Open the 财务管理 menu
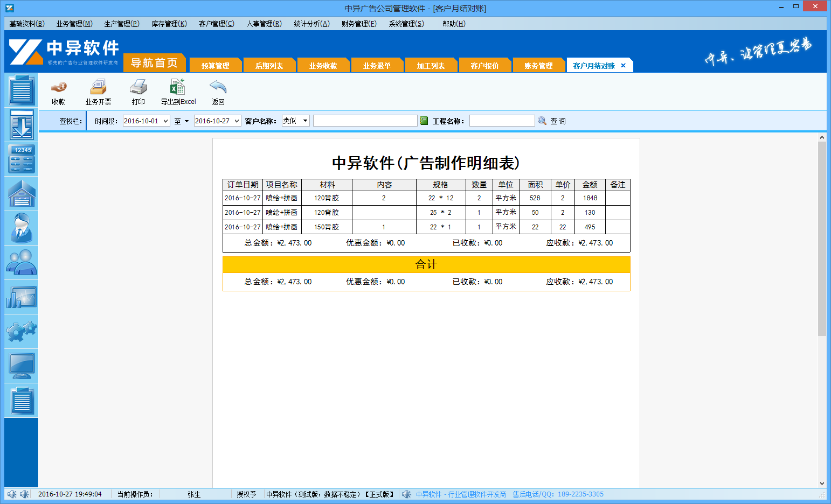The image size is (831, 504). click(359, 24)
